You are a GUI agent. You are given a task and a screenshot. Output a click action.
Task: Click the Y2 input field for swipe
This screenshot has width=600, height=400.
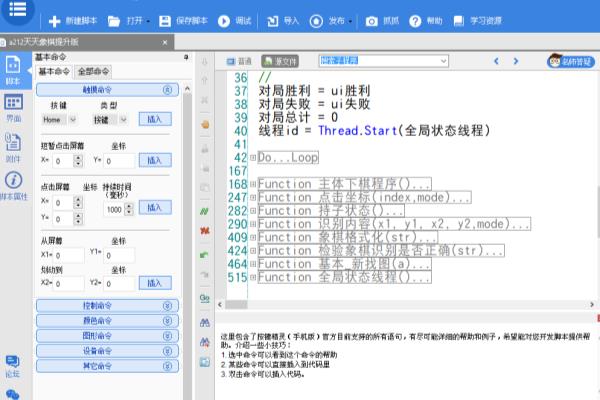pos(119,284)
